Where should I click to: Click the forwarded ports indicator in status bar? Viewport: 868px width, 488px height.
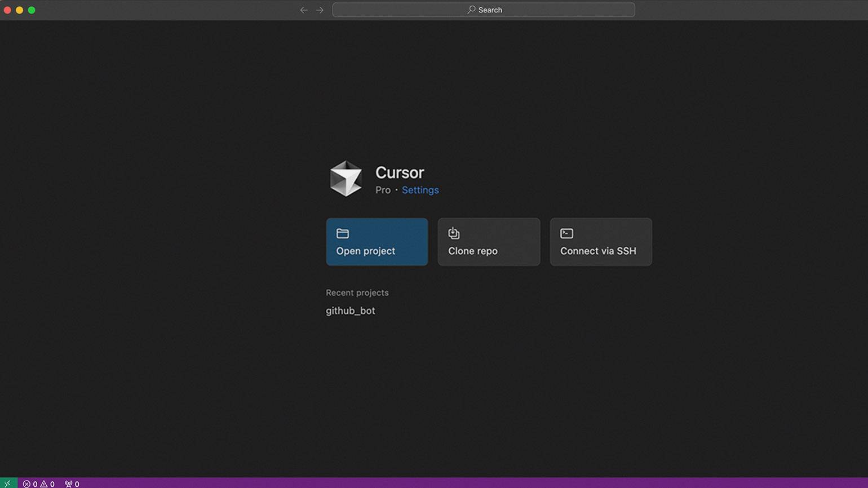pyautogui.click(x=72, y=484)
